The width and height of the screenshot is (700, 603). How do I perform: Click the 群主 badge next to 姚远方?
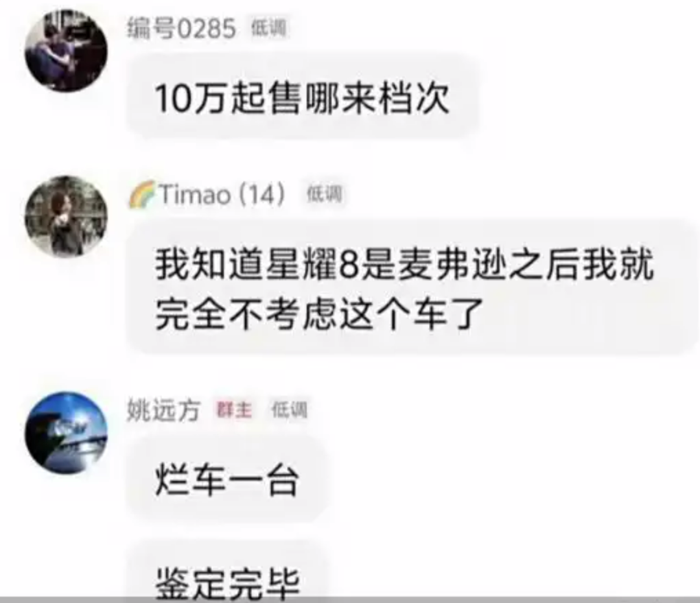[x=234, y=410]
